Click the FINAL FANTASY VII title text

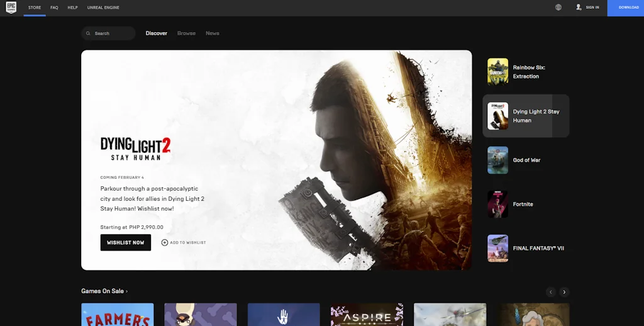[538, 249]
